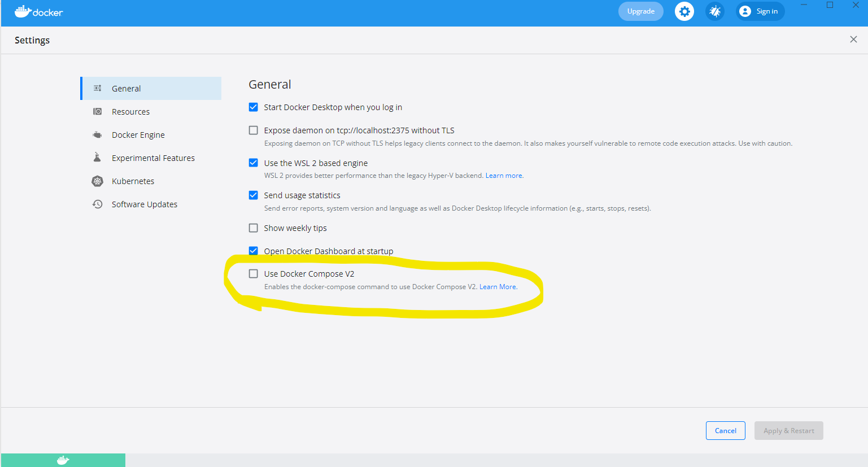Click the Enables the docker-compose command description

[x=370, y=287]
